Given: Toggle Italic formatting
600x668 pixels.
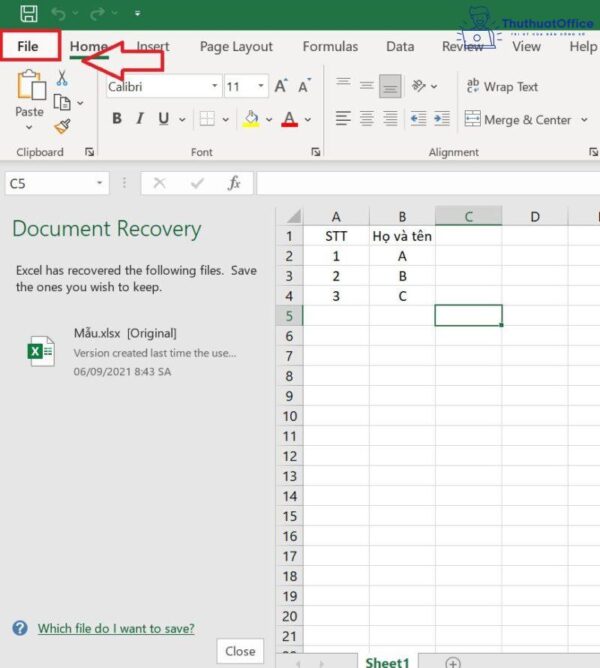Looking at the screenshot, I should pyautogui.click(x=140, y=118).
